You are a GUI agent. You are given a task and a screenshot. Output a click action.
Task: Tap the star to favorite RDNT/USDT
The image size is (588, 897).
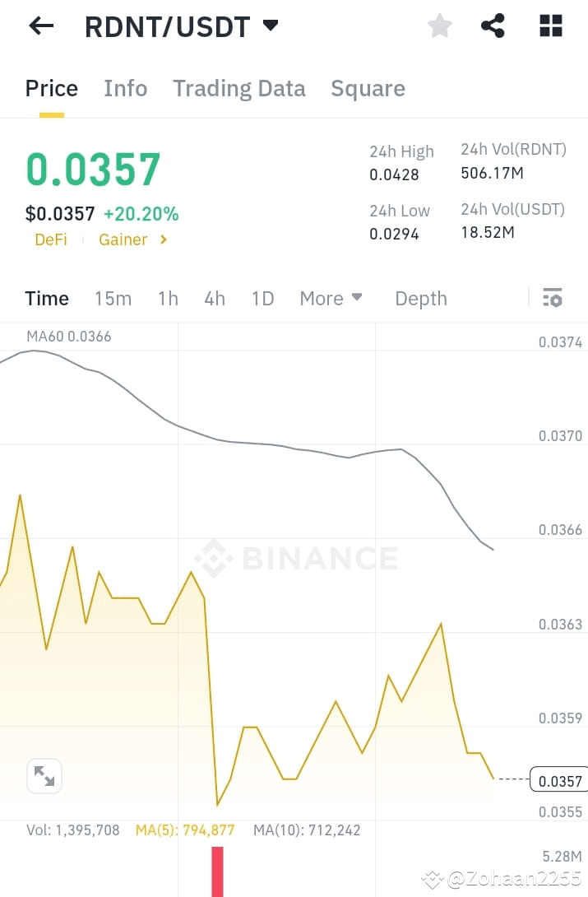point(439,26)
